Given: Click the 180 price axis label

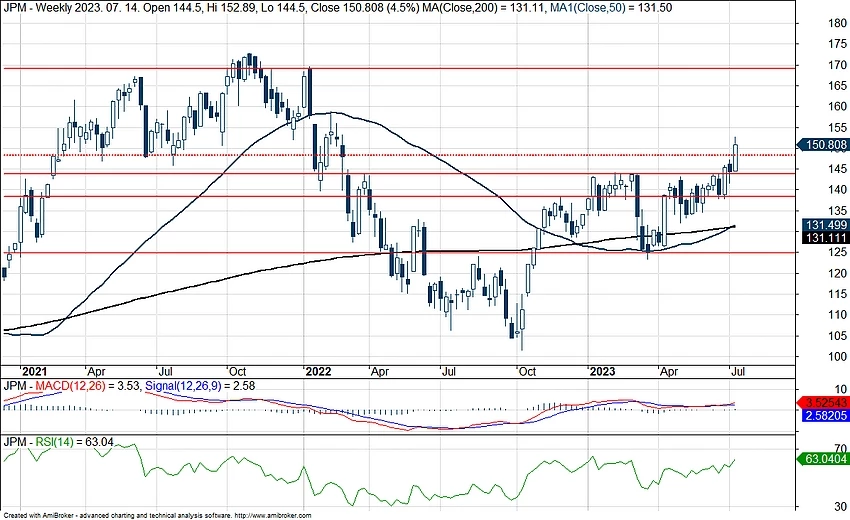Looking at the screenshot, I should [x=838, y=23].
